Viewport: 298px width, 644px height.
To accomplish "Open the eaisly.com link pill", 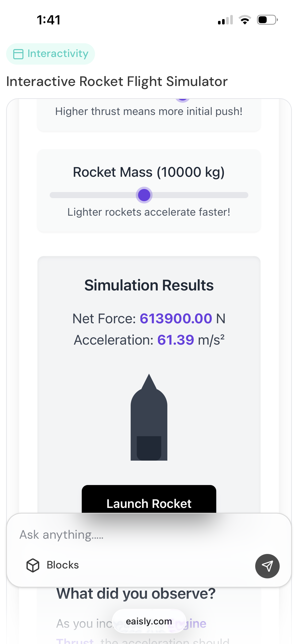I will click(x=149, y=621).
